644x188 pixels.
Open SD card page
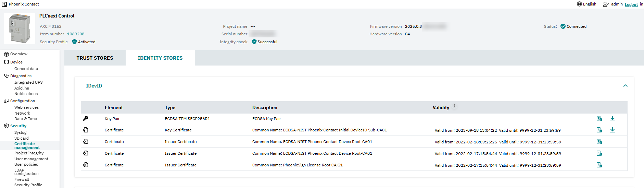tap(22, 138)
